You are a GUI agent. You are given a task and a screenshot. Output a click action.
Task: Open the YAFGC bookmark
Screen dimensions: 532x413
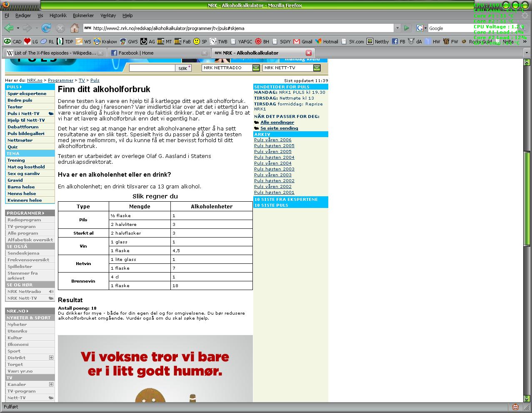241,41
